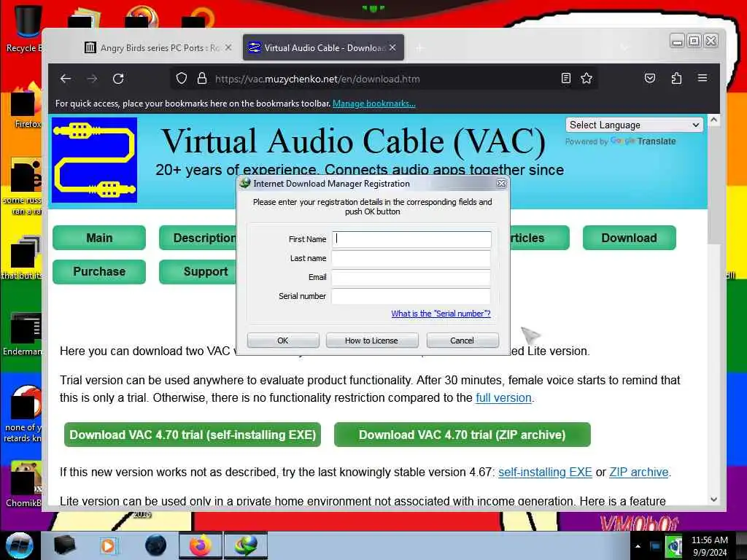This screenshot has height=560, width=747.
Task: Click the First Name field
Action: (411, 239)
